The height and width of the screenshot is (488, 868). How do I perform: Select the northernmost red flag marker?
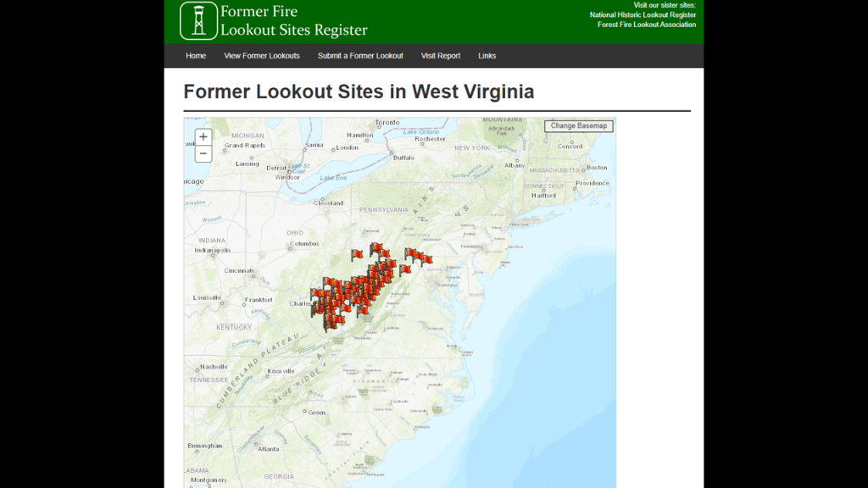click(376, 248)
